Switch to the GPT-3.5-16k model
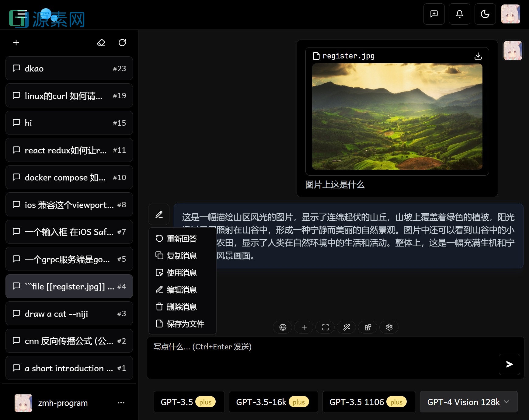 273,402
